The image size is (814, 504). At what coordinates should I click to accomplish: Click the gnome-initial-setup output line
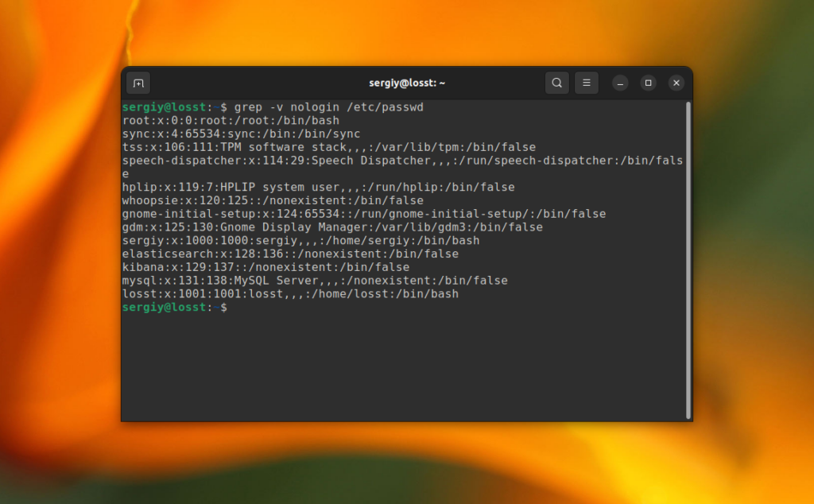pos(363,214)
